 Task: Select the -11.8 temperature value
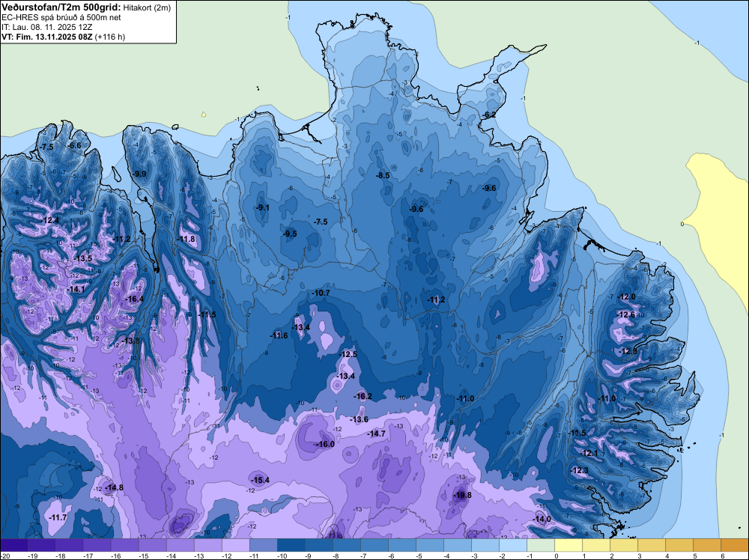[187, 239]
